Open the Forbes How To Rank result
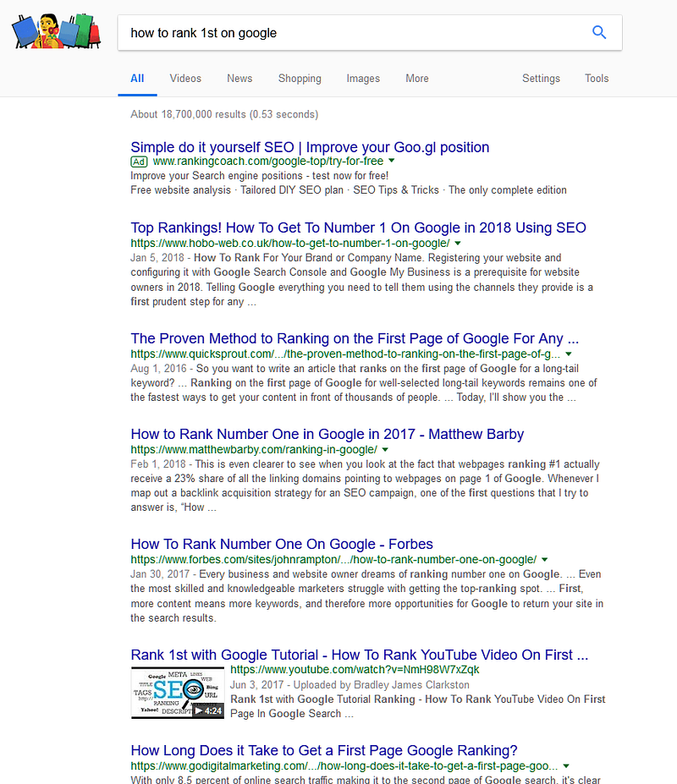The image size is (677, 784). point(282,544)
